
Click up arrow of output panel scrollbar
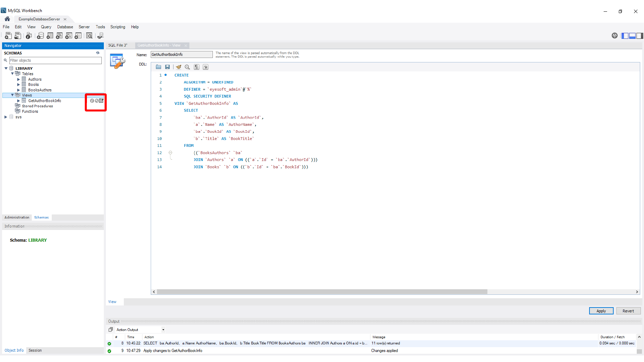click(639, 337)
